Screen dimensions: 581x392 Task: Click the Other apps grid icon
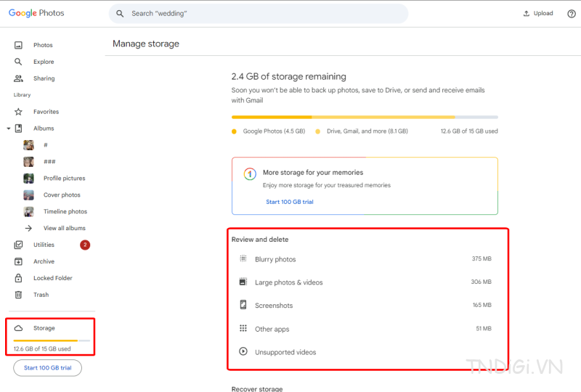(243, 328)
